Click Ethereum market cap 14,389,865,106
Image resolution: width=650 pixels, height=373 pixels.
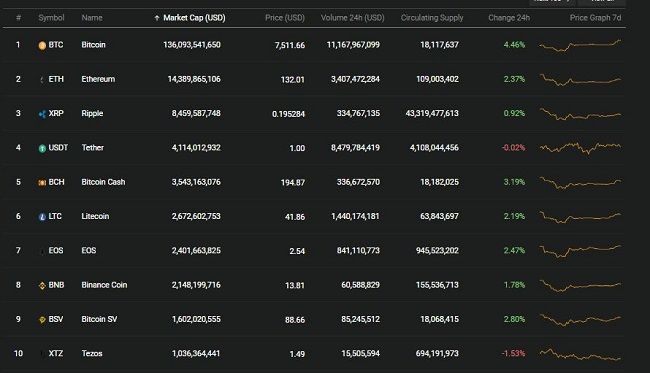coord(194,79)
